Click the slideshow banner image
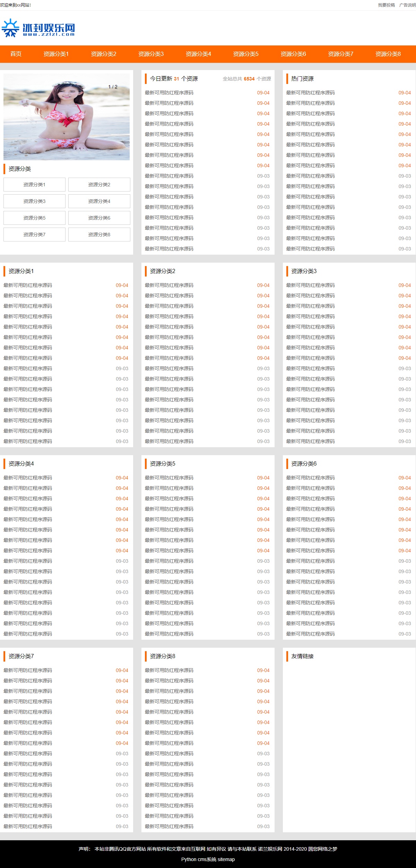 tap(67, 117)
